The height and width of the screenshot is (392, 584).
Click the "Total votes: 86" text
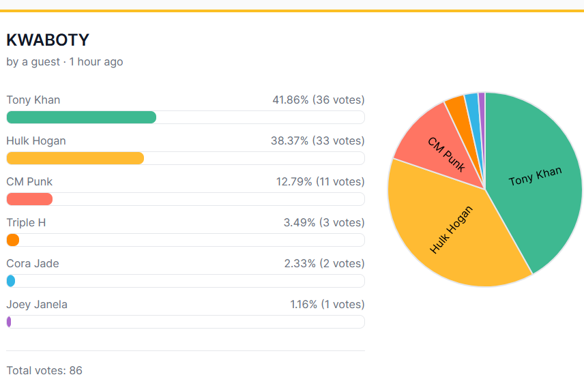click(x=44, y=371)
